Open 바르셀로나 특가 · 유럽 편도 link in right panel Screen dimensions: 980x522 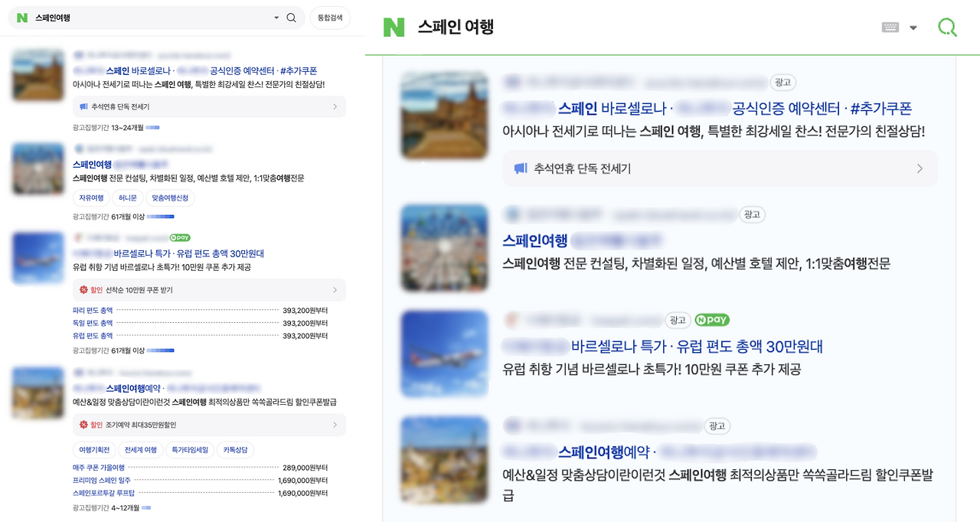pyautogui.click(x=697, y=347)
